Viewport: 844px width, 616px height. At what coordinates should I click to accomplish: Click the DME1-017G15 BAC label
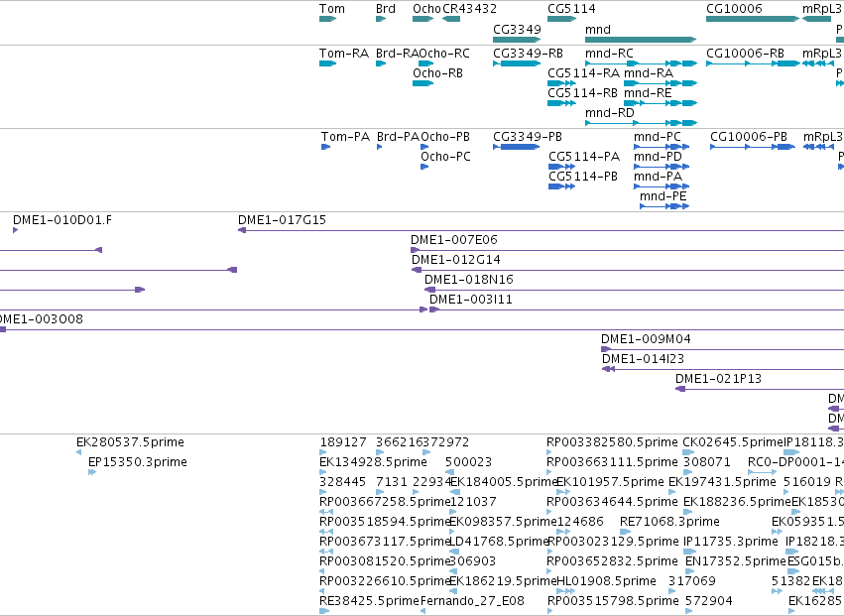point(282,220)
